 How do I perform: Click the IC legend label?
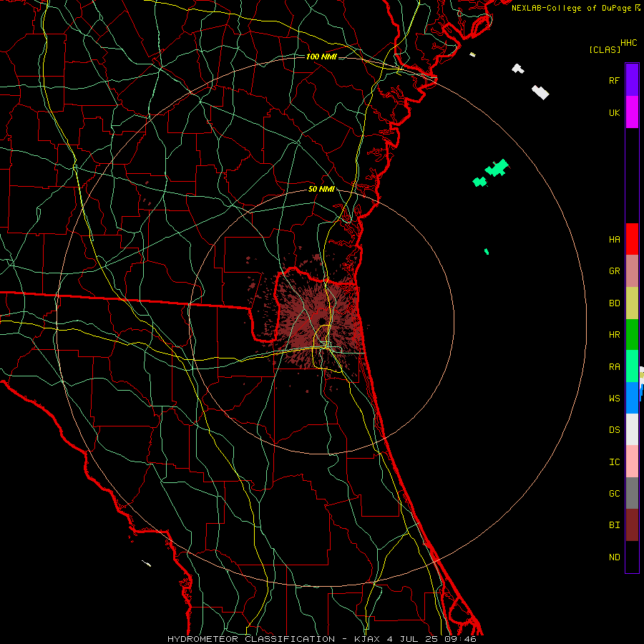click(614, 462)
